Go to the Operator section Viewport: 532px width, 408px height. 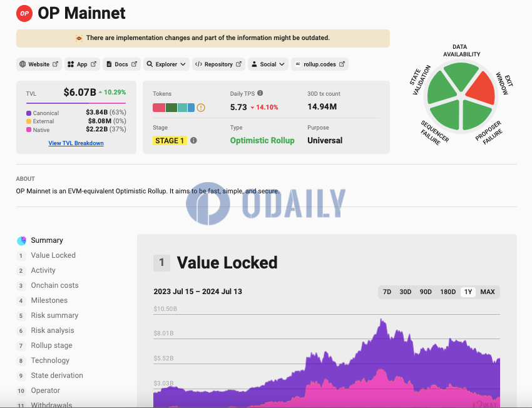(x=46, y=390)
